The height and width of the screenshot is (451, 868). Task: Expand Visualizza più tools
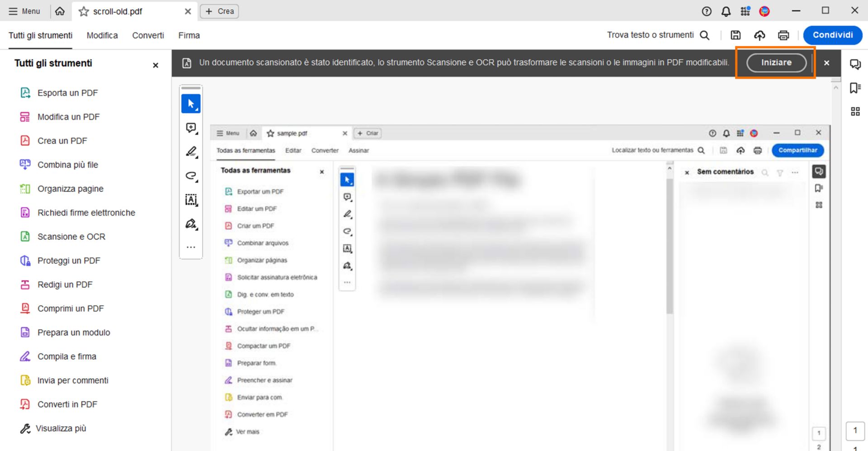(53, 428)
